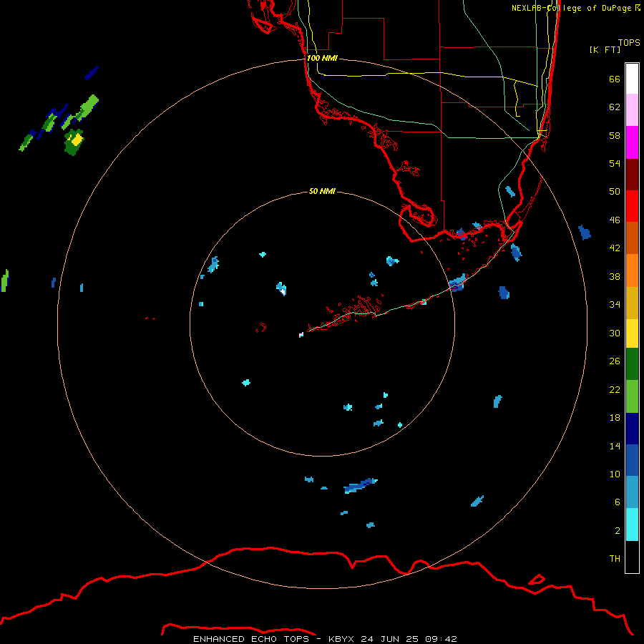Click the gold legend swatch
This screenshot has width=644, height=644.
[x=632, y=303]
